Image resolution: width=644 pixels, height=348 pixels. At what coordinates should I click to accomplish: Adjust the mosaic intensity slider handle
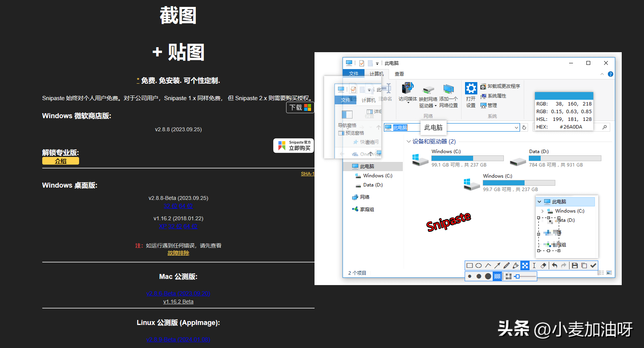tap(518, 276)
